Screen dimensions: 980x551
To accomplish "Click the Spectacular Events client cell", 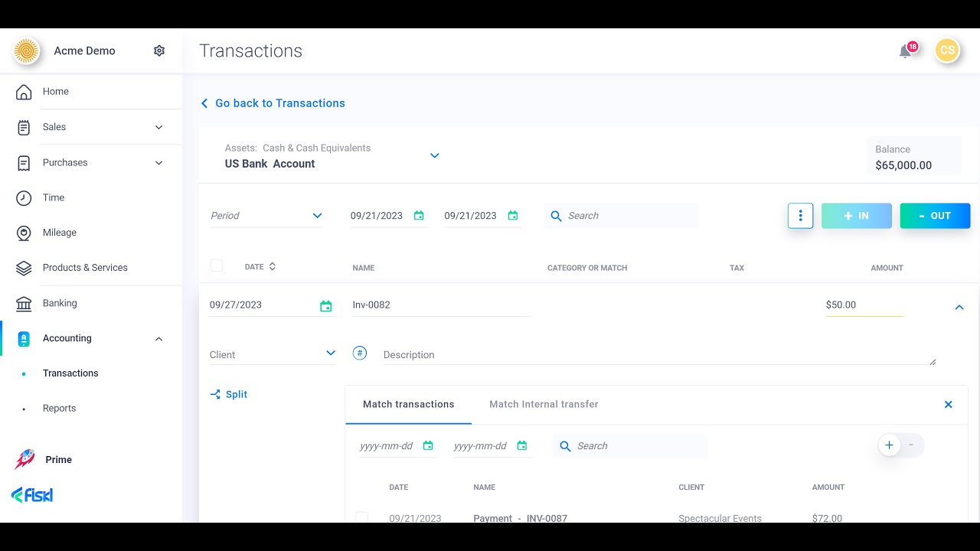I will tap(720, 518).
